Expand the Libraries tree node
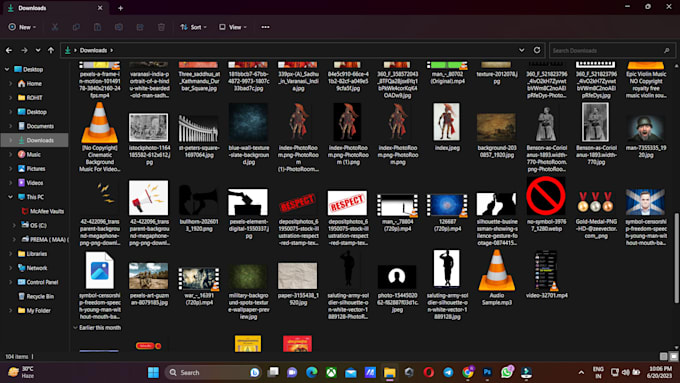680x383 pixels. tap(10, 254)
